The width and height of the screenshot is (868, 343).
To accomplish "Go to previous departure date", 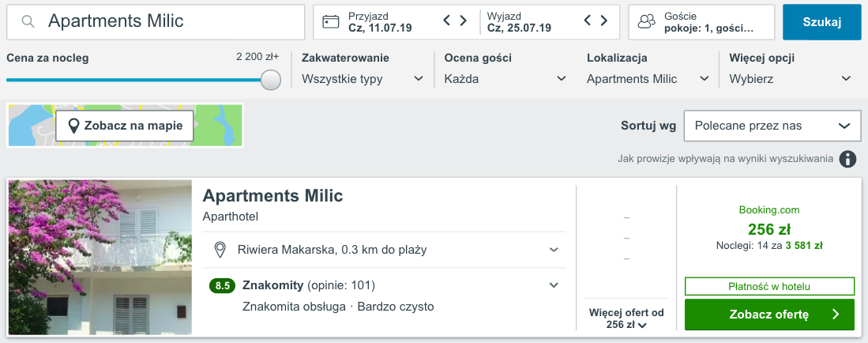I will click(x=588, y=21).
